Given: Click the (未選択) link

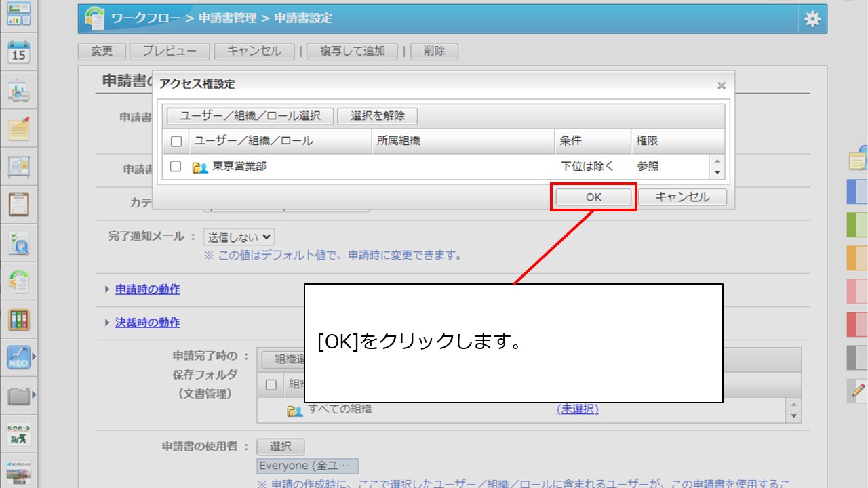Looking at the screenshot, I should [x=578, y=409].
